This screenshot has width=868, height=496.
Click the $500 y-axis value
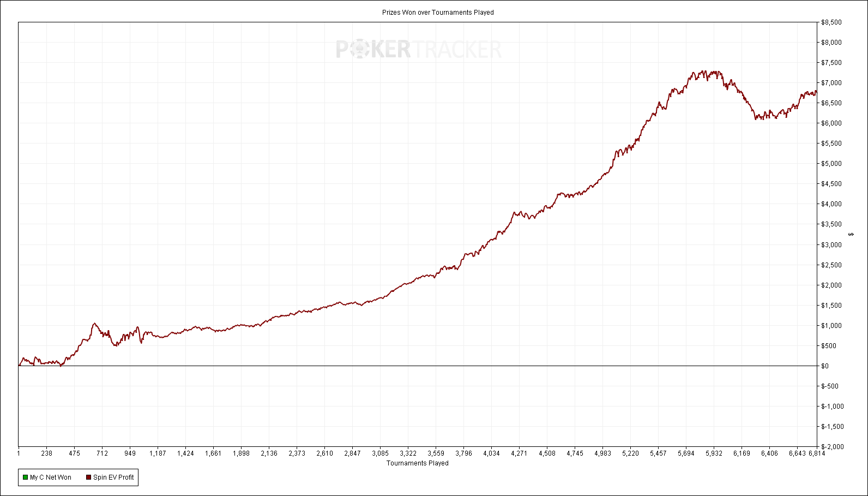pos(829,346)
